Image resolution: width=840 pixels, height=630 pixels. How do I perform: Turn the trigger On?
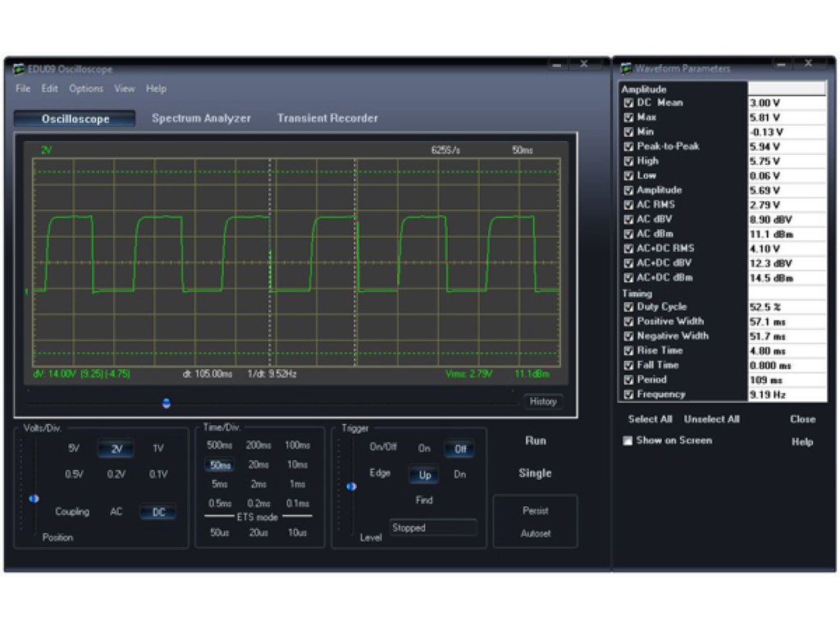click(x=424, y=449)
